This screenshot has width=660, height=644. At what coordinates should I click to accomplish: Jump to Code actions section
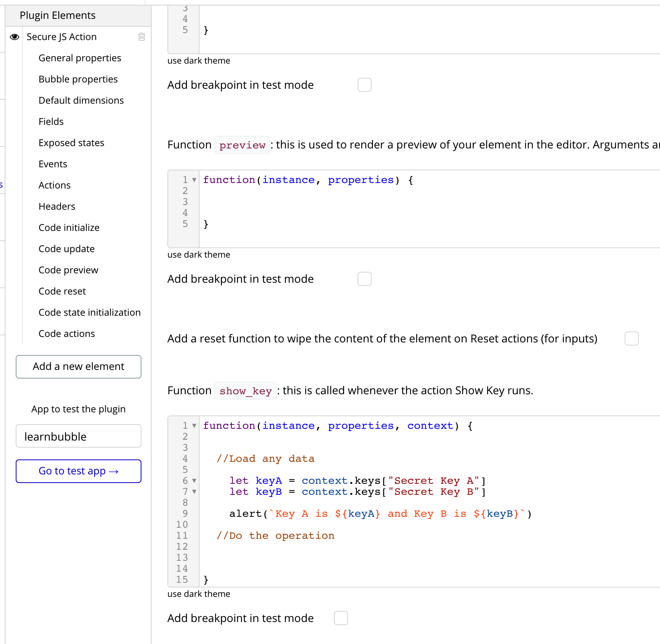pyautogui.click(x=66, y=334)
